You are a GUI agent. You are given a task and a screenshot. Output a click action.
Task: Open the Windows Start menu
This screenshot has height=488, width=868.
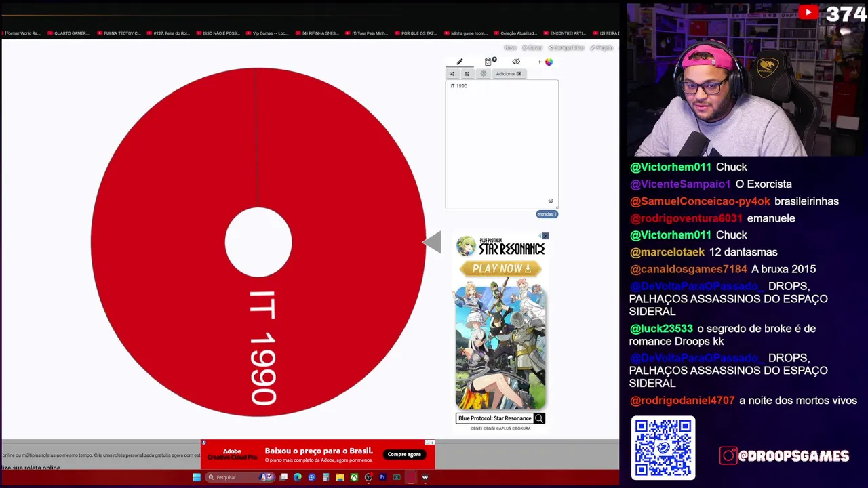click(197, 477)
